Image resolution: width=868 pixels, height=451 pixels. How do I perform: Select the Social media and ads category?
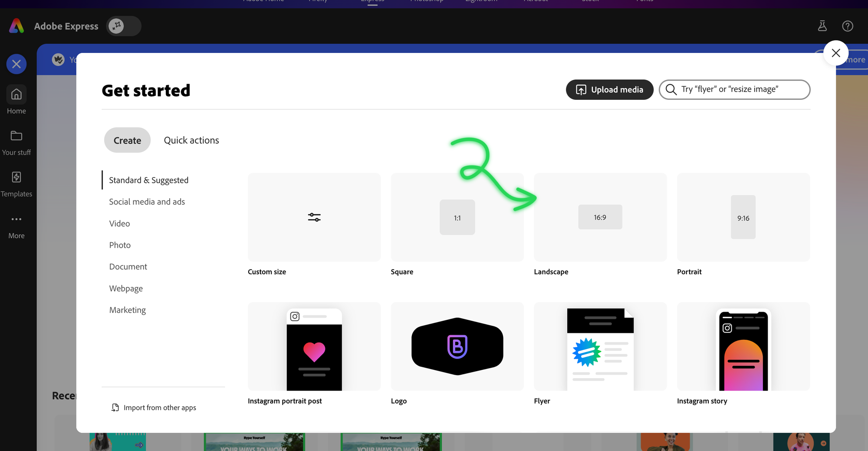pos(147,202)
